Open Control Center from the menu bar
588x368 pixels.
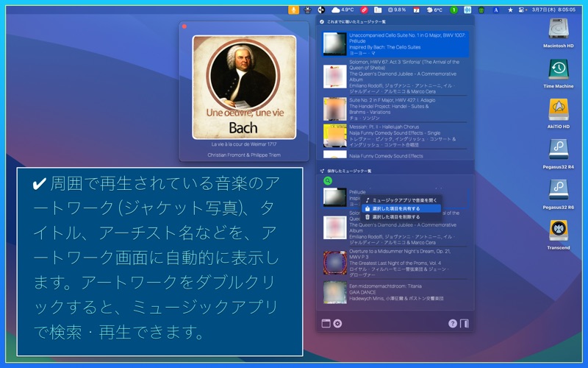[x=522, y=10]
